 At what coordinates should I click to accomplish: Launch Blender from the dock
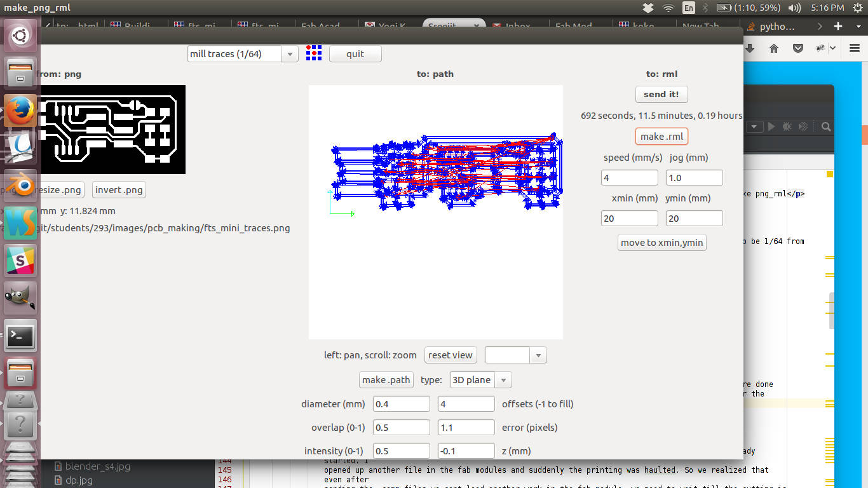pos(20,184)
